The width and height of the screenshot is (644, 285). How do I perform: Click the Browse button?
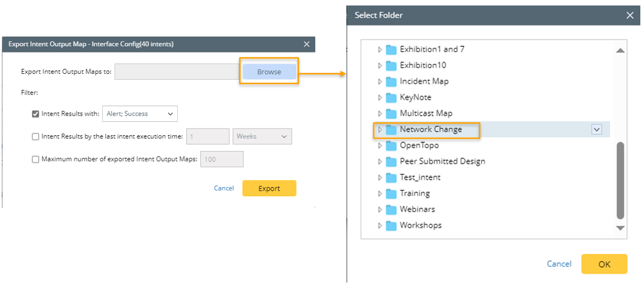point(269,72)
